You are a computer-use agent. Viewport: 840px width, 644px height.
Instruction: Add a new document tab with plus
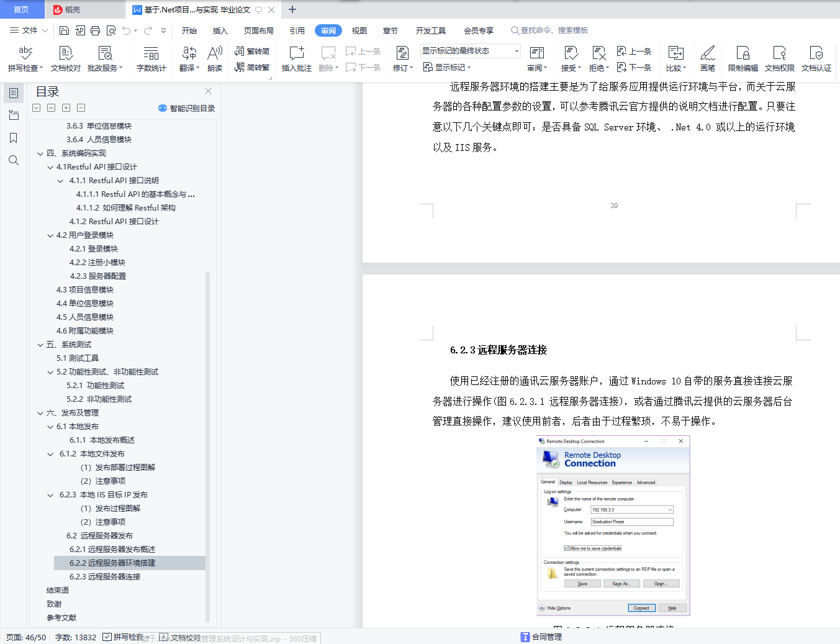(x=292, y=9)
